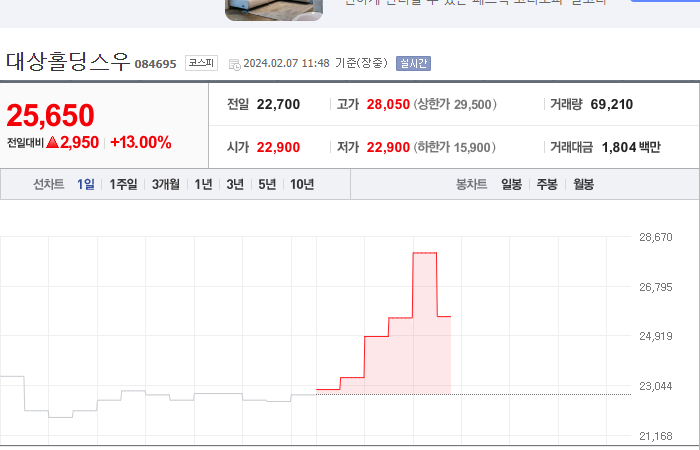Show the 3개월 line chart
Image resolution: width=700 pixels, height=450 pixels.
click(166, 184)
